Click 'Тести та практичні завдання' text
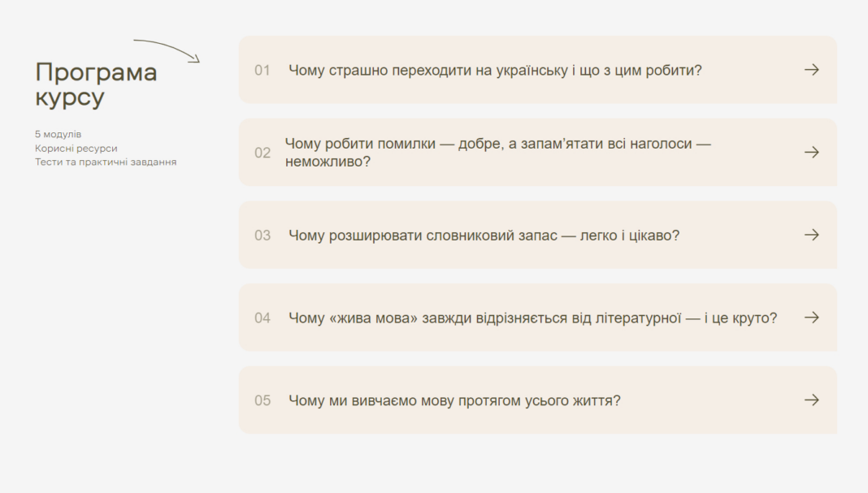 pos(106,162)
